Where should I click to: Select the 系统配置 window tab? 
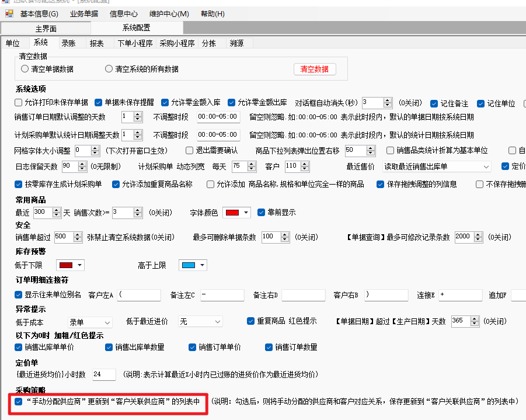[137, 27]
